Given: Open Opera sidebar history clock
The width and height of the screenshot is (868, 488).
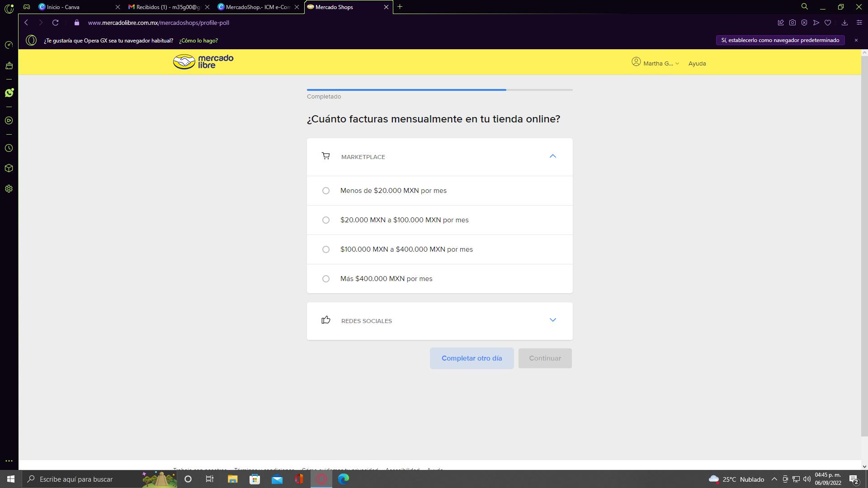Looking at the screenshot, I should (x=9, y=148).
